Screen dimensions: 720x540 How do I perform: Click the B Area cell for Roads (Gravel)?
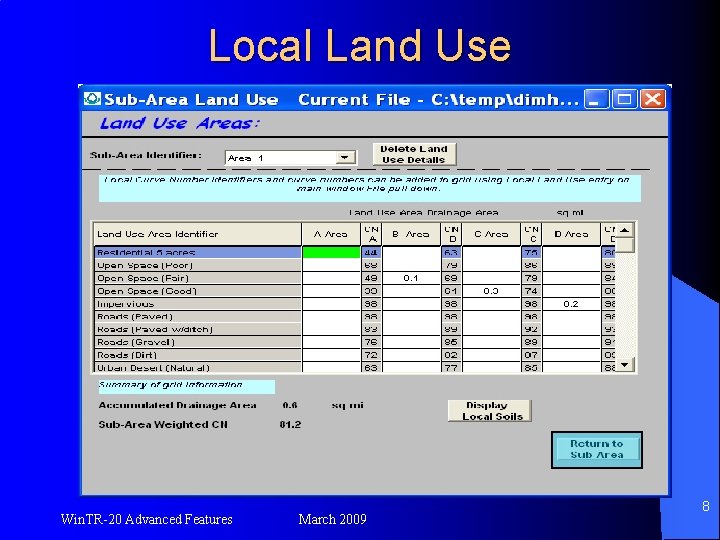tap(411, 342)
